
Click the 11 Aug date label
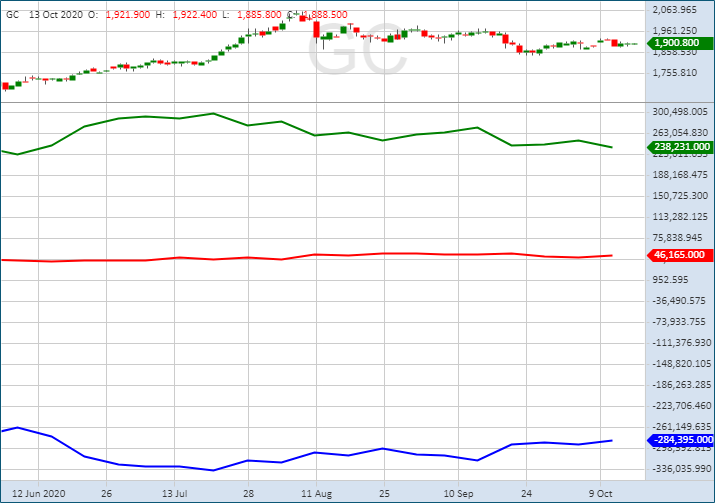[x=316, y=493]
